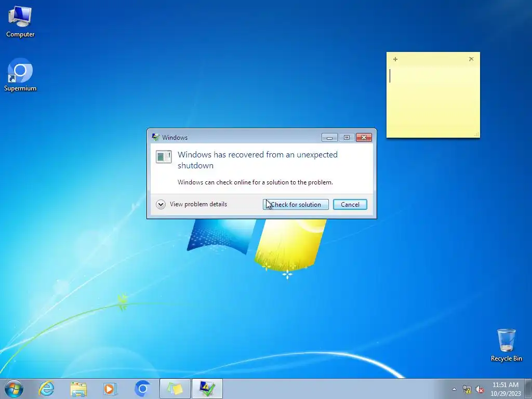Launch Internet Explorer from the taskbar
Image resolution: width=532 pixels, height=399 pixels.
[46, 389]
